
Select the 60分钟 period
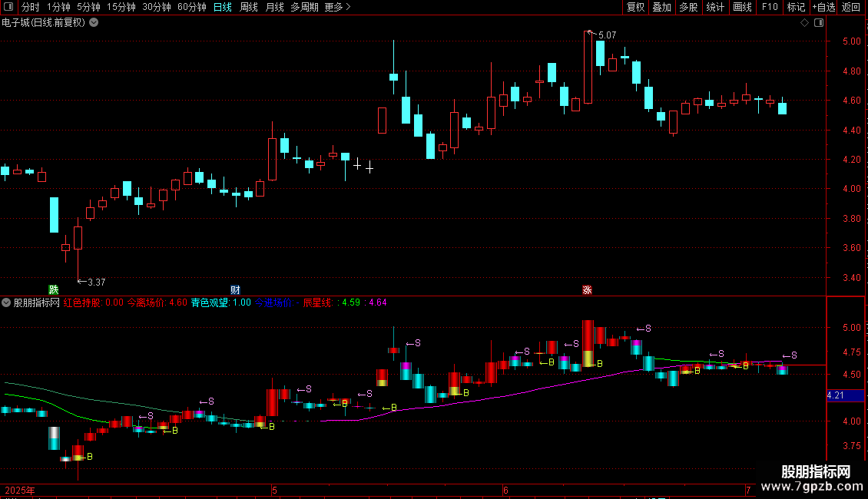(192, 7)
